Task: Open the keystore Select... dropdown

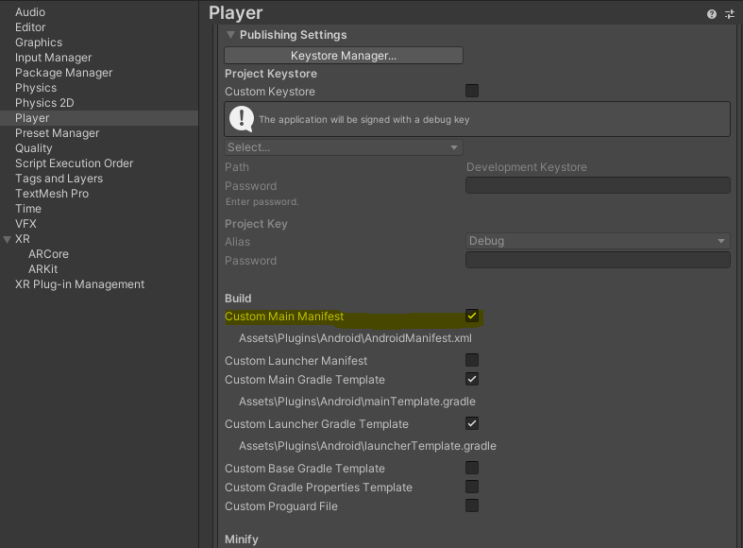Action: click(344, 147)
